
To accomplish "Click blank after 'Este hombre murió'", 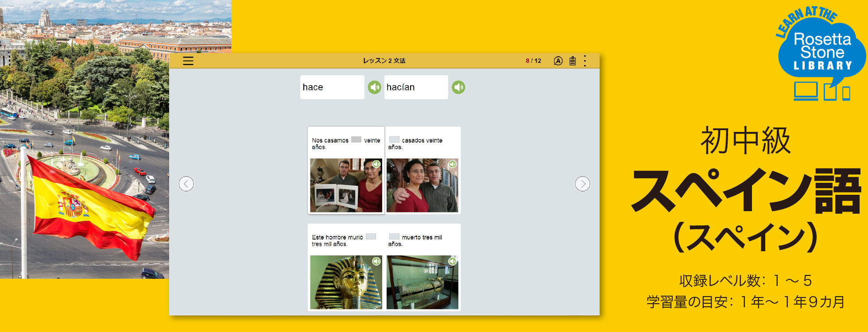I will point(371,237).
